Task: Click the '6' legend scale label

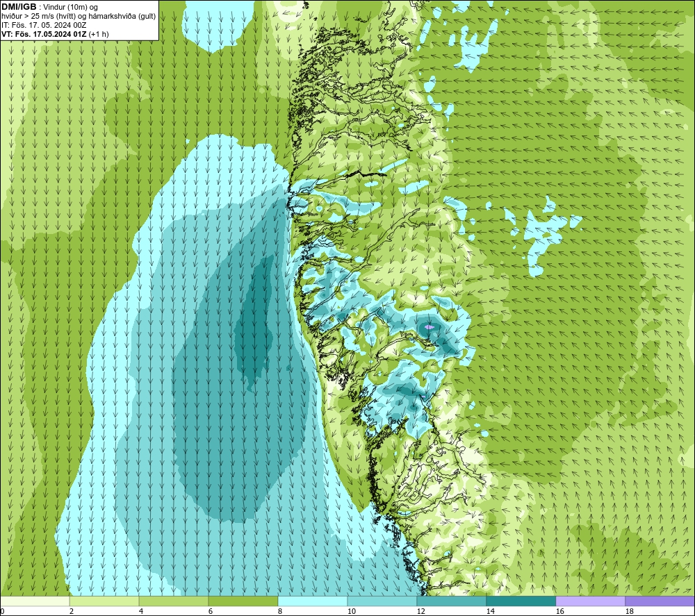Action: 211,612
